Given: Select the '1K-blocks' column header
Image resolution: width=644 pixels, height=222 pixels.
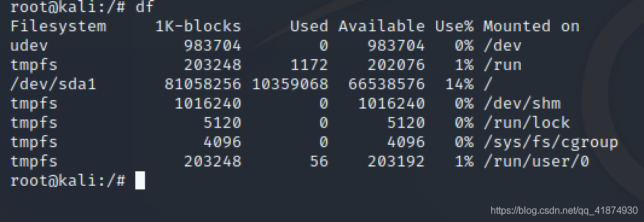Looking at the screenshot, I should coord(198,27).
